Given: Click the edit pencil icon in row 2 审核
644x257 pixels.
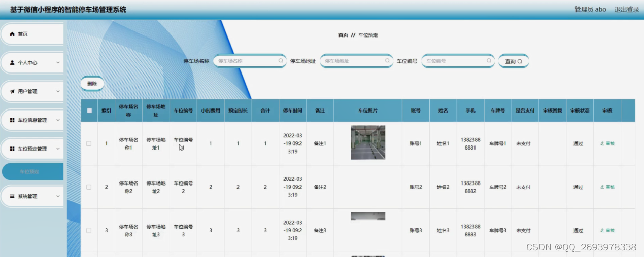Looking at the screenshot, I should point(602,187).
